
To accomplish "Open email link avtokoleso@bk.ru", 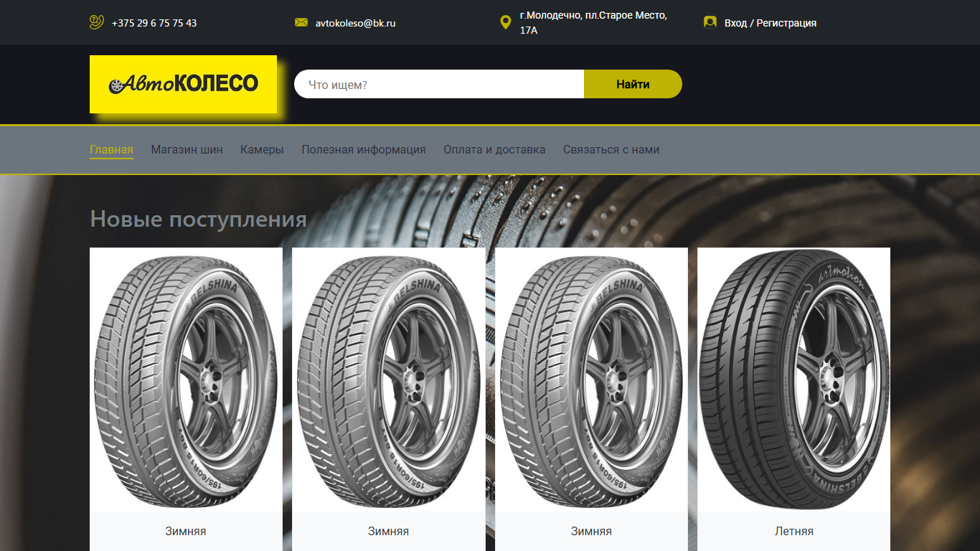I will pyautogui.click(x=356, y=23).
